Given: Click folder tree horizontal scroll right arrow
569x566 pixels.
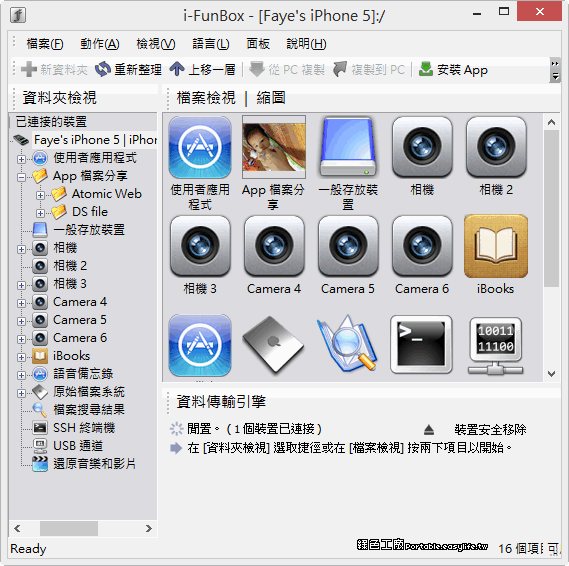Looking at the screenshot, I should tap(148, 528).
